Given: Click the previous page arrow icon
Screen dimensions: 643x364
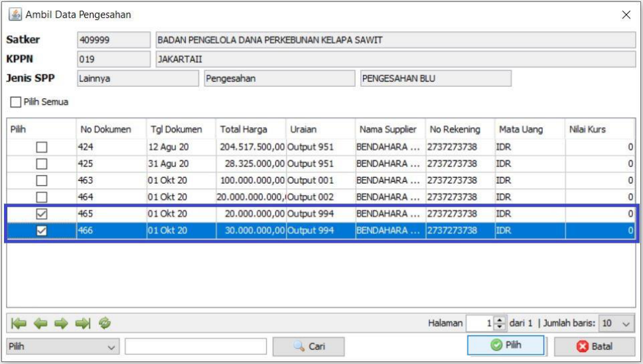Looking at the screenshot, I should point(40,324).
